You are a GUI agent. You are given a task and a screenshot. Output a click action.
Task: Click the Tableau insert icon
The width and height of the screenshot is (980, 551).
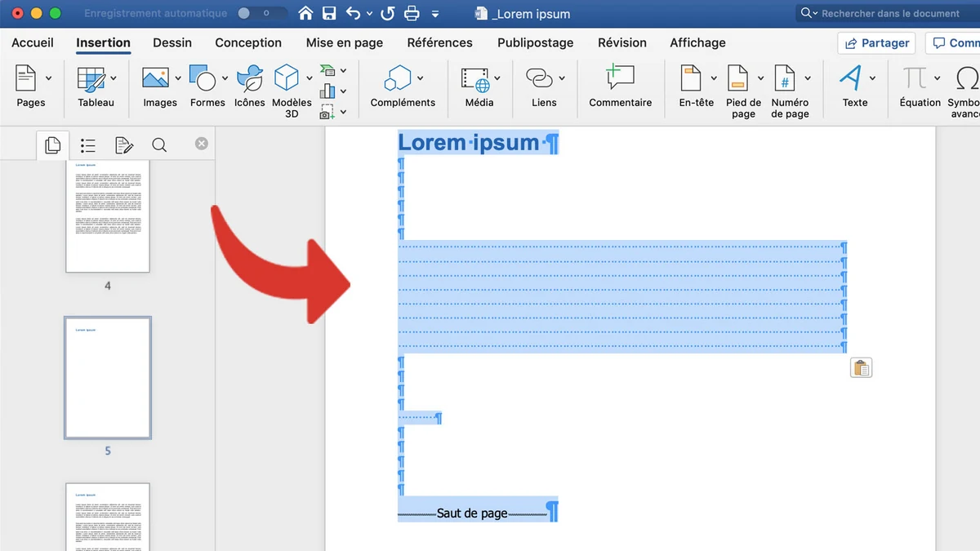click(91, 79)
